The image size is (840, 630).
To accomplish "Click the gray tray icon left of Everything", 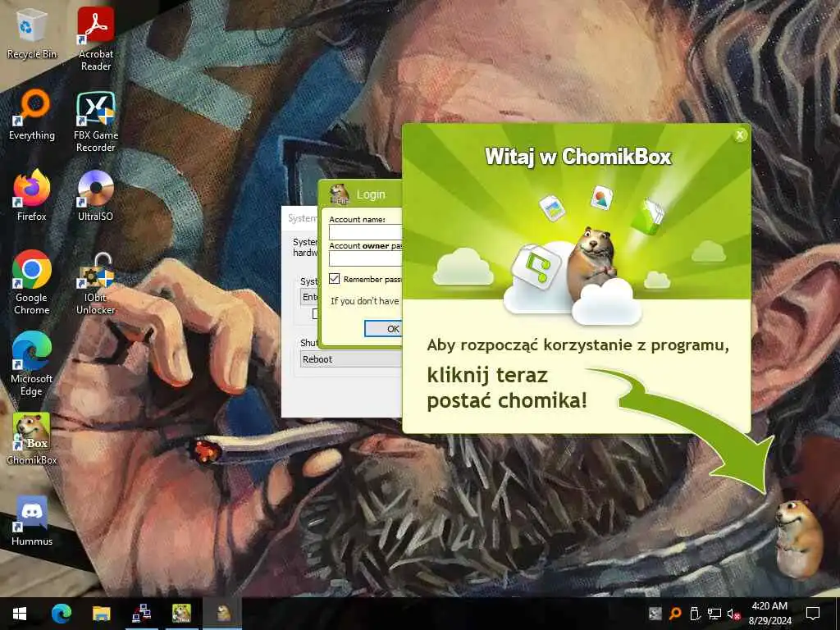I will tap(655, 614).
